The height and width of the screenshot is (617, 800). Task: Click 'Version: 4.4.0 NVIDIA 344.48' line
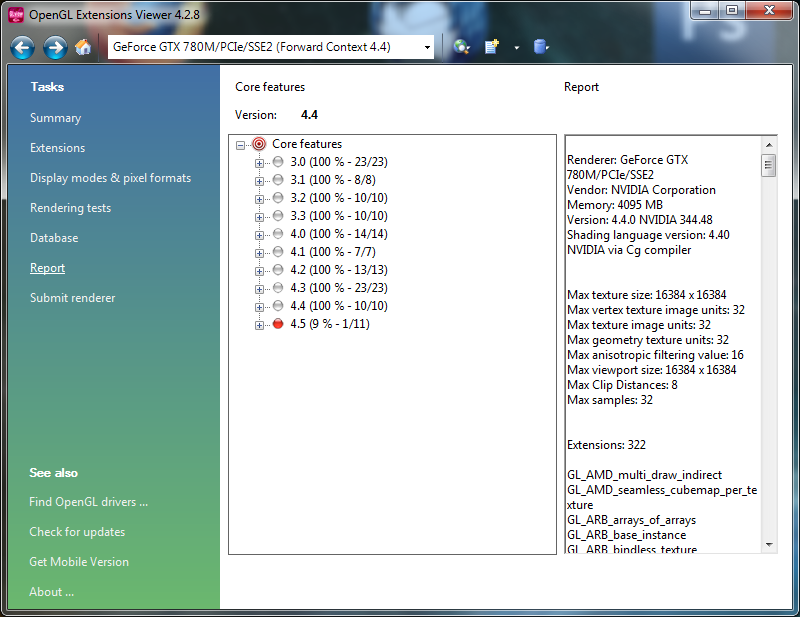[x=640, y=220]
